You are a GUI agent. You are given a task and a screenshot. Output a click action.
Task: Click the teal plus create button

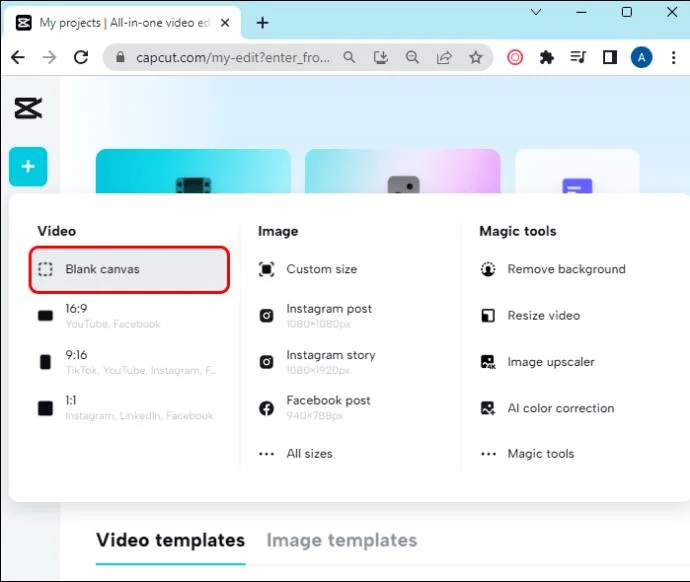pos(28,166)
